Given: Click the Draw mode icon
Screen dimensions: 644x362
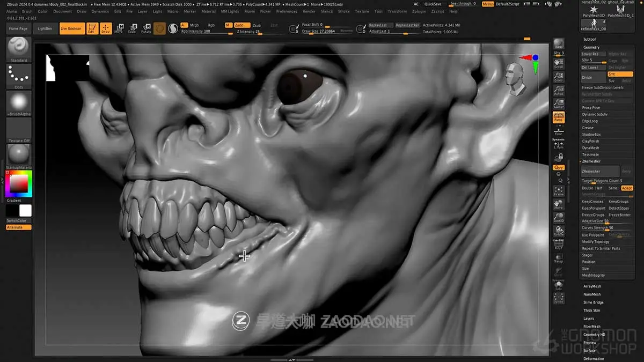Looking at the screenshot, I should 105,28.
